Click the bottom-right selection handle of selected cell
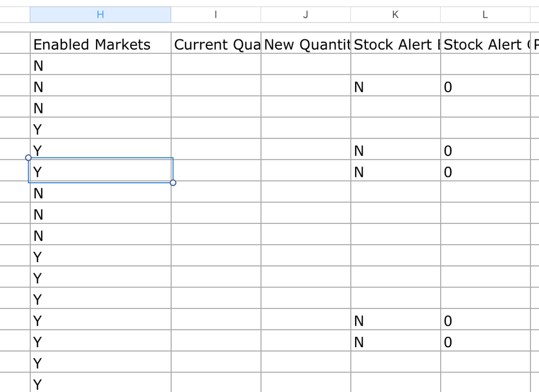 (x=173, y=183)
